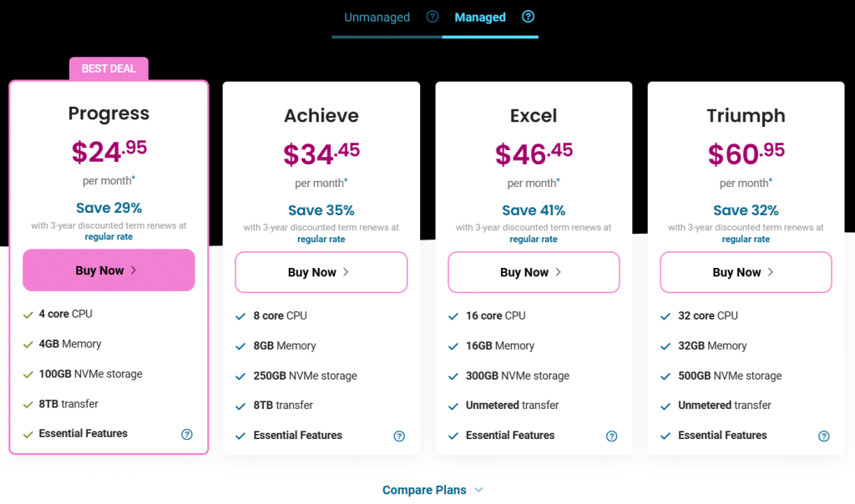Click the checkmark beside 4 core CPU

pyautogui.click(x=26, y=315)
